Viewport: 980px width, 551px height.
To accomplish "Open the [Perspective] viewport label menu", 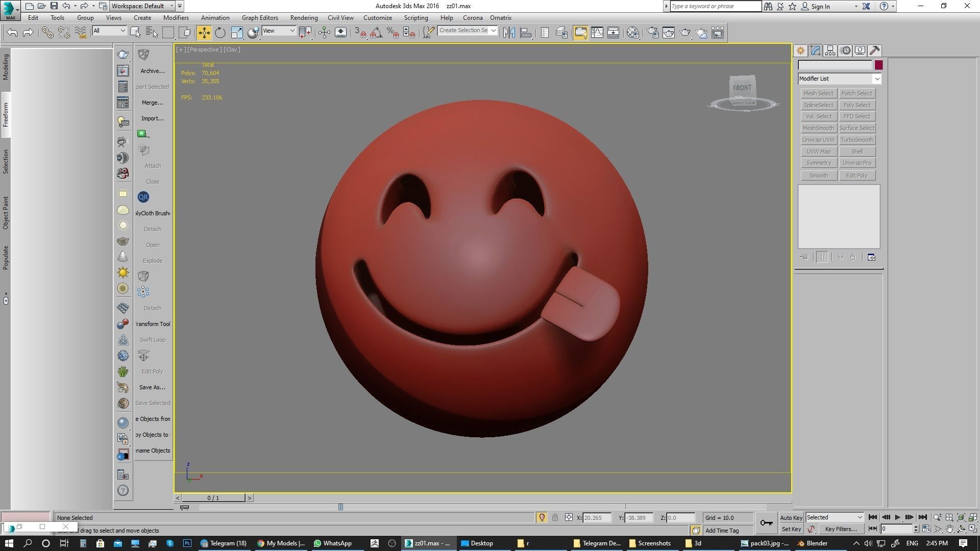I will point(204,49).
